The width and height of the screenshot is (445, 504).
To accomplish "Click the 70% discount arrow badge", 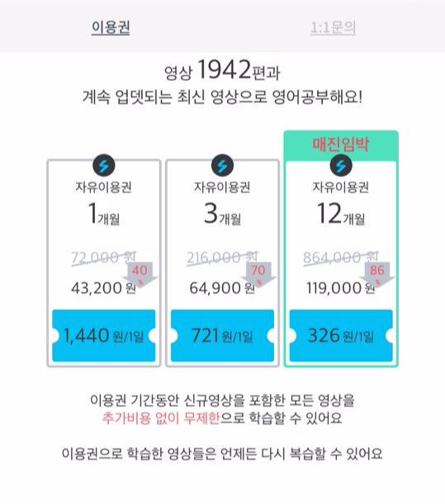I will pos(258,276).
